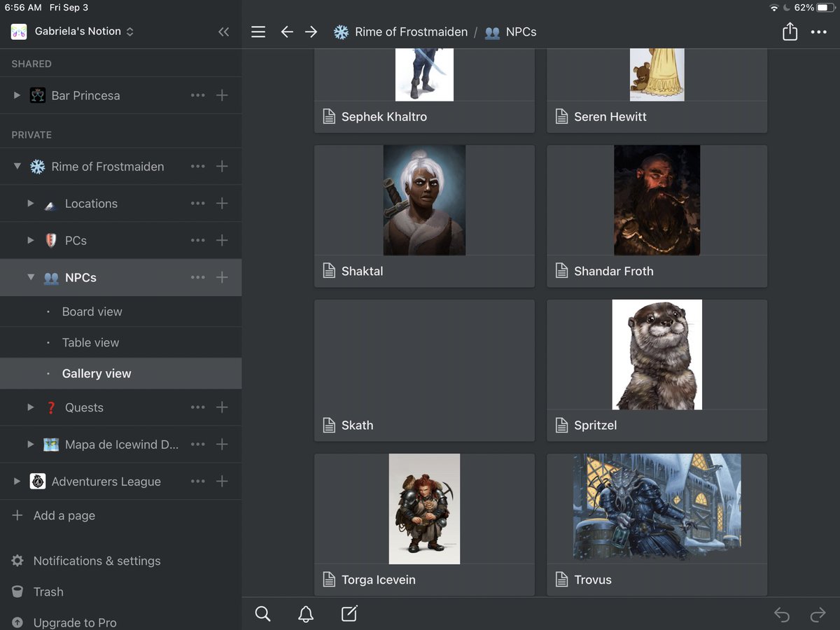Go back with the left arrow
The height and width of the screenshot is (630, 840).
pyautogui.click(x=287, y=31)
